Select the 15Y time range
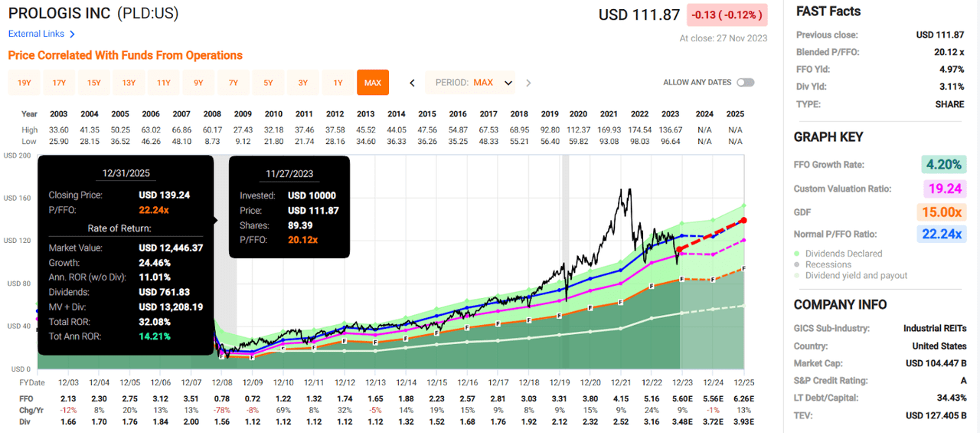Image resolution: width=980 pixels, height=433 pixels. click(x=93, y=82)
